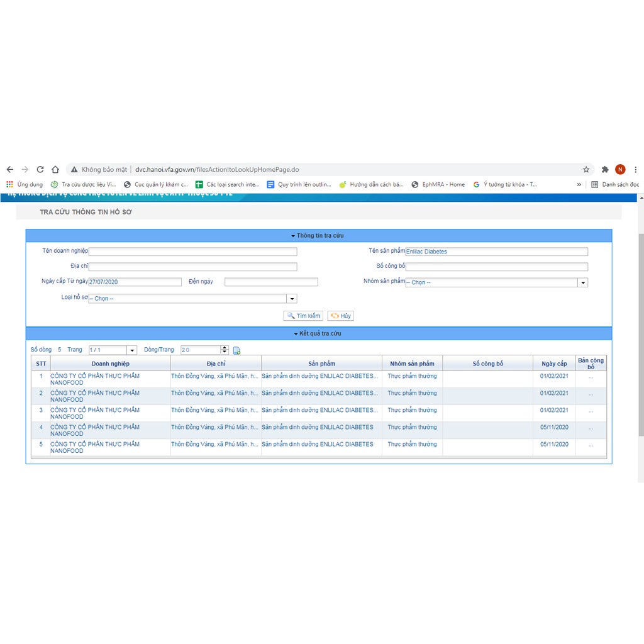Export results with the icon beside Dòng/Trang

[x=236, y=350]
